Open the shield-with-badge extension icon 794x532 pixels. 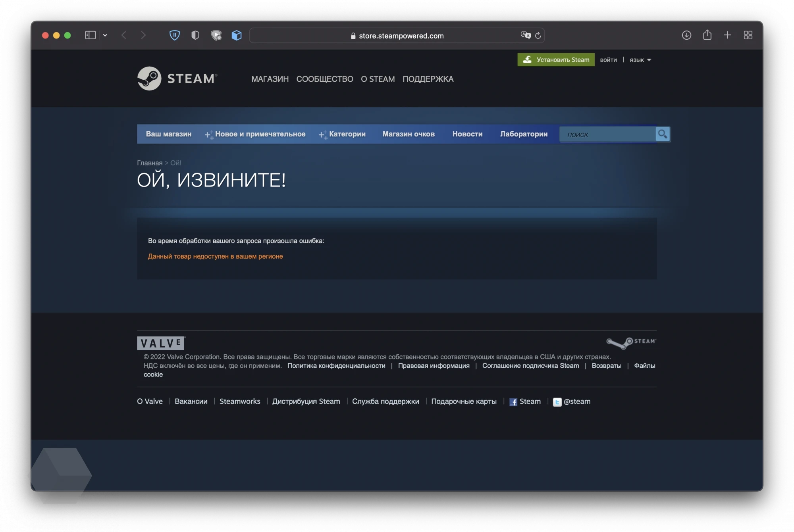tap(216, 35)
